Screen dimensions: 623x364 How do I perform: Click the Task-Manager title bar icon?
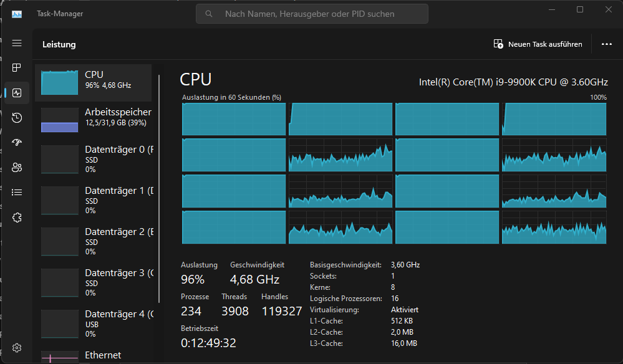(16, 13)
